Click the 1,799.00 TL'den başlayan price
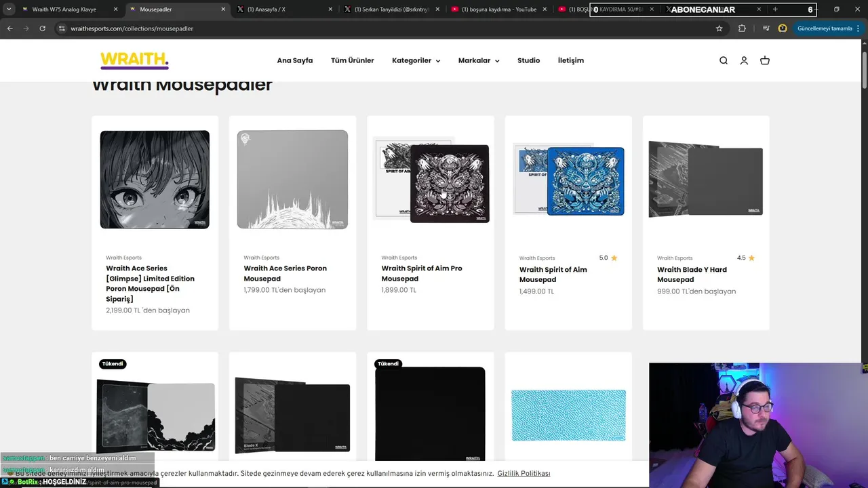This screenshot has height=488, width=868. coord(285,290)
